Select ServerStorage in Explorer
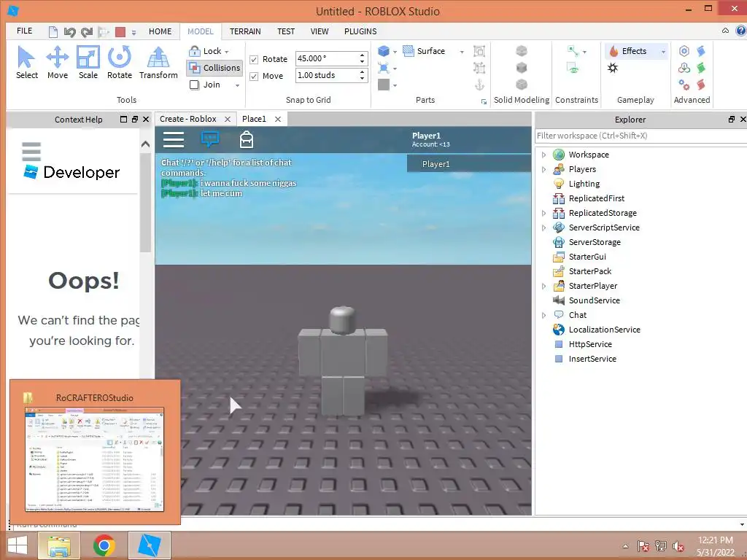 click(x=595, y=242)
